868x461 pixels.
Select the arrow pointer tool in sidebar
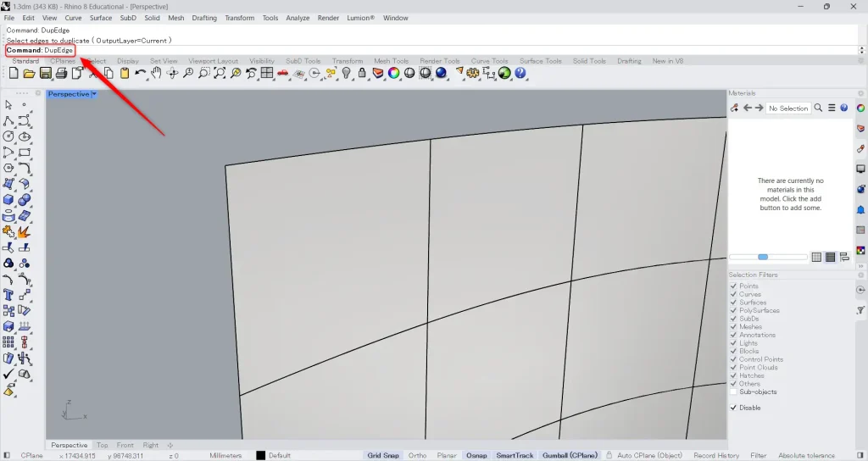pyautogui.click(x=8, y=104)
